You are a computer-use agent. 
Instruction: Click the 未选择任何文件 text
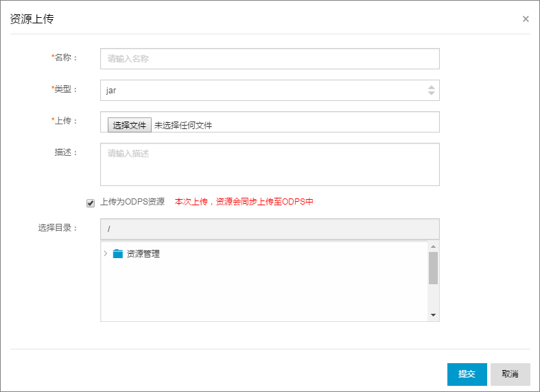pos(183,126)
